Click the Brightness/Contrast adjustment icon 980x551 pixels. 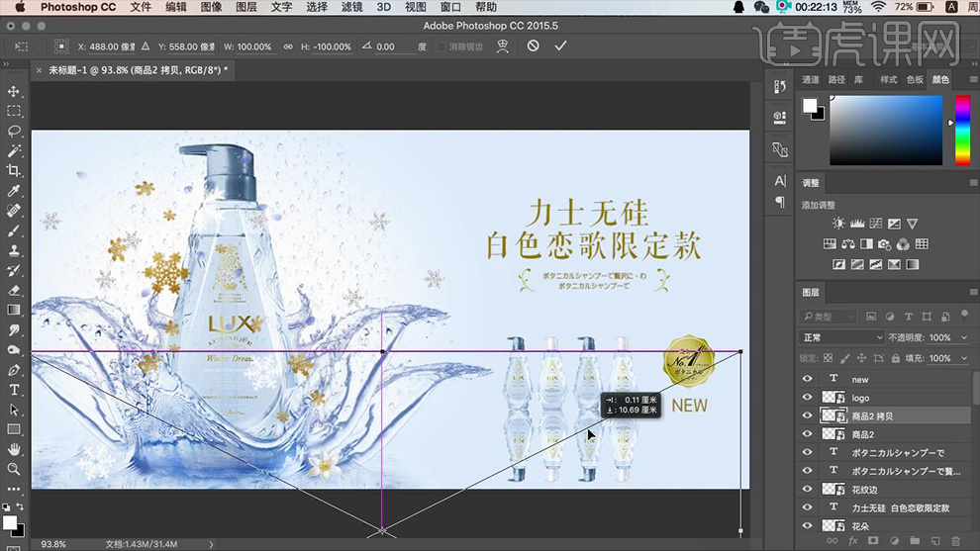838,223
